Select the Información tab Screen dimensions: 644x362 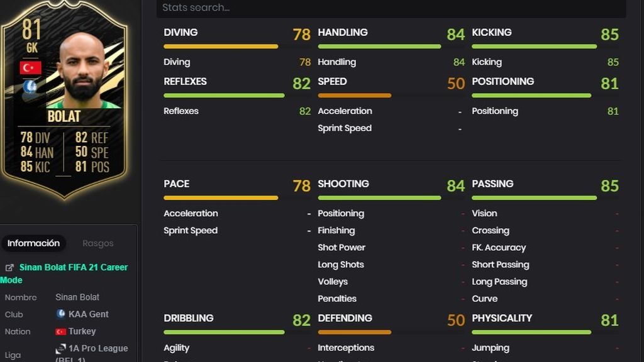click(33, 243)
